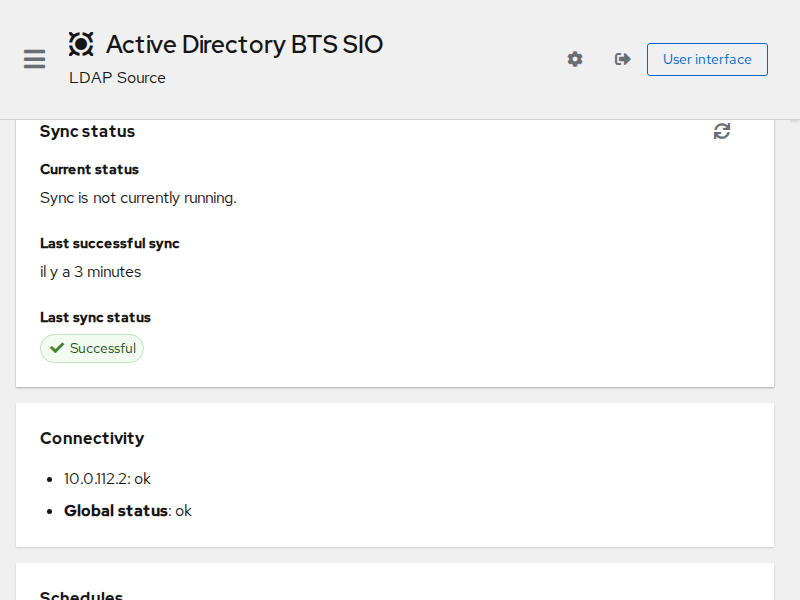Select the 10.0.112.2: ok entry
This screenshot has width=800, height=600.
[x=107, y=479]
